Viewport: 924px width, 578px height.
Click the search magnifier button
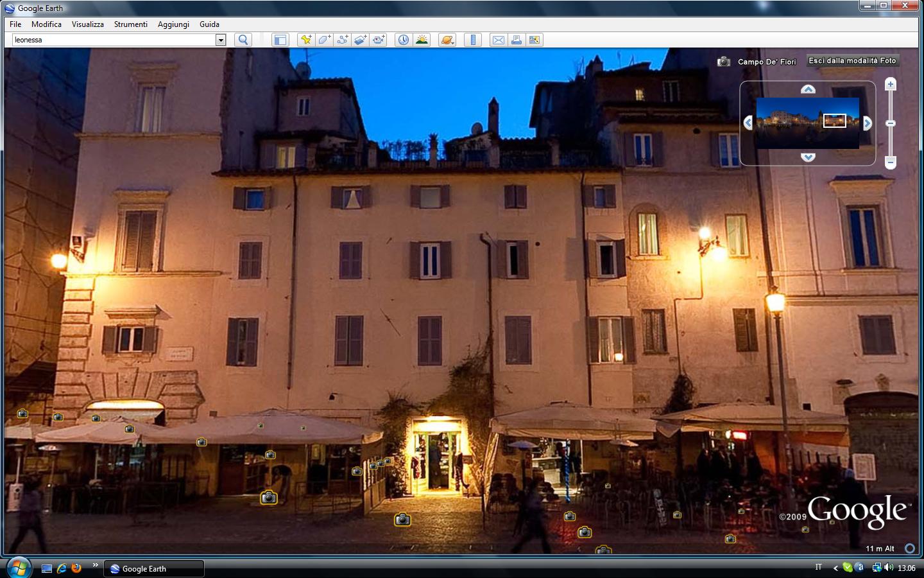243,40
